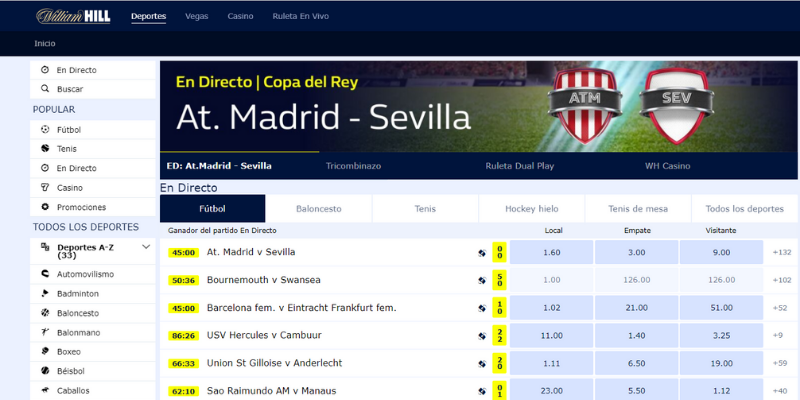The image size is (800, 400).
Task: Show +9 more markets for USV Hercules
Action: (x=778, y=335)
